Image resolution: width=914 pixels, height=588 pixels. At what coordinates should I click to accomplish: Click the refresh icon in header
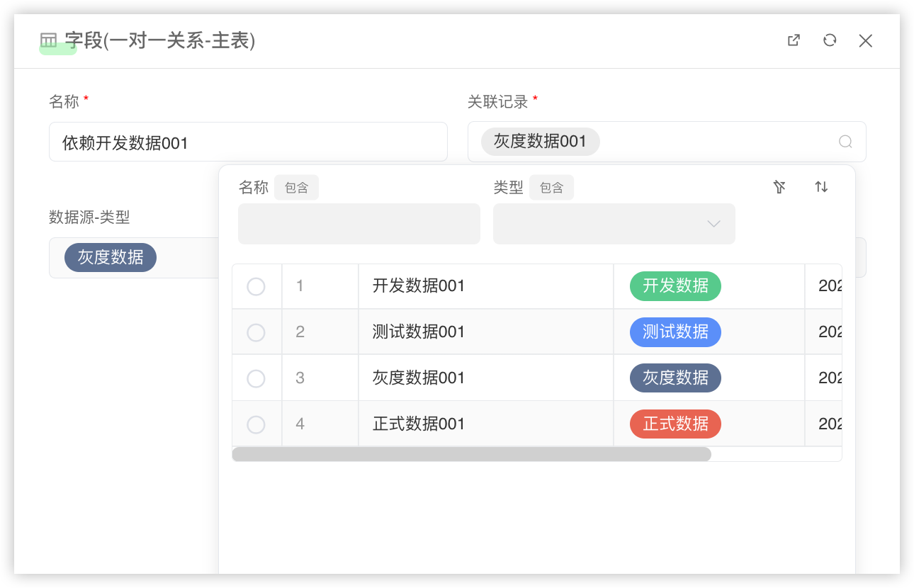click(830, 40)
